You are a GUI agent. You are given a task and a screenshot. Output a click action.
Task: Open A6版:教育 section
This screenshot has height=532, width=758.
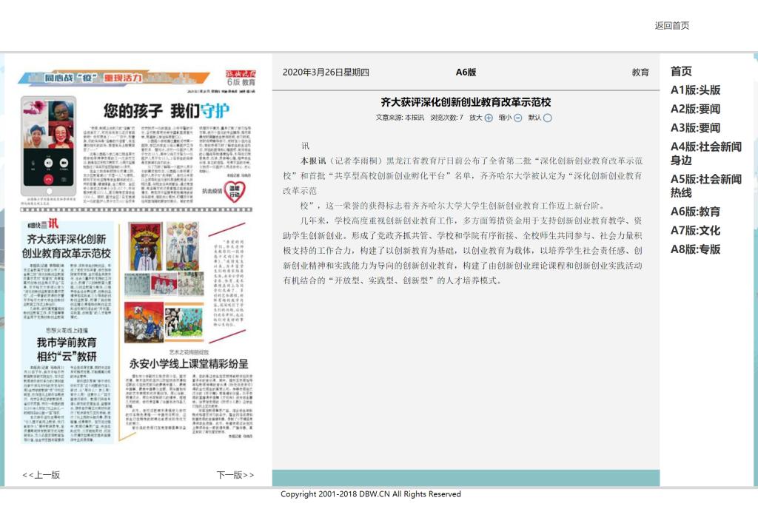point(695,212)
